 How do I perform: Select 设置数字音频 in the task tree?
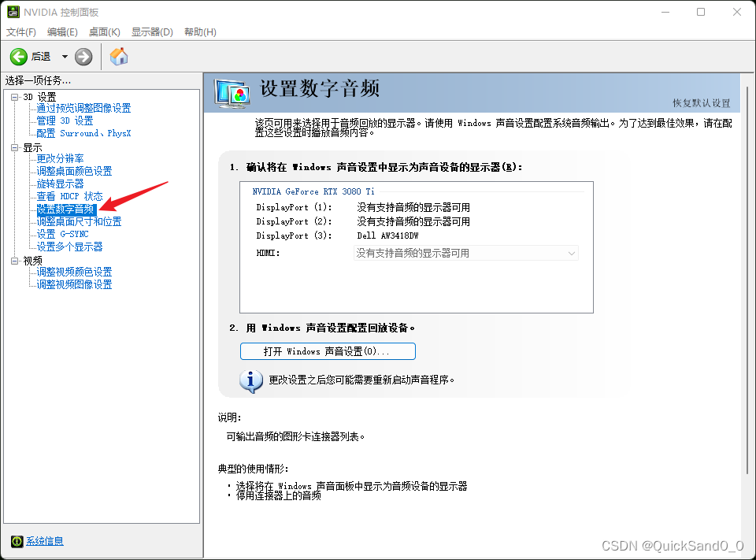[x=66, y=210]
